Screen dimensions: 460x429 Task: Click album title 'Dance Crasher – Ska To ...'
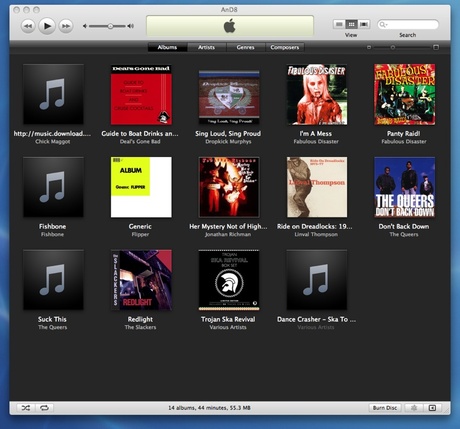coord(316,319)
